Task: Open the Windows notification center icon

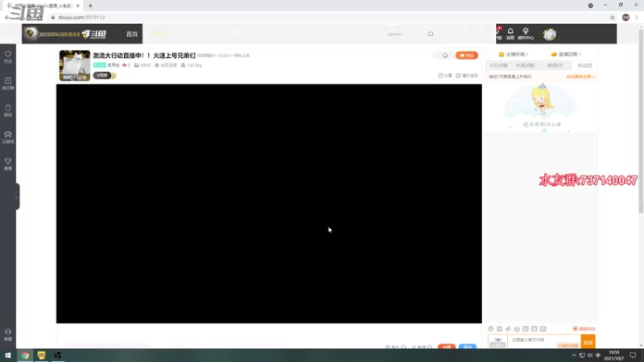Action: [633, 356]
